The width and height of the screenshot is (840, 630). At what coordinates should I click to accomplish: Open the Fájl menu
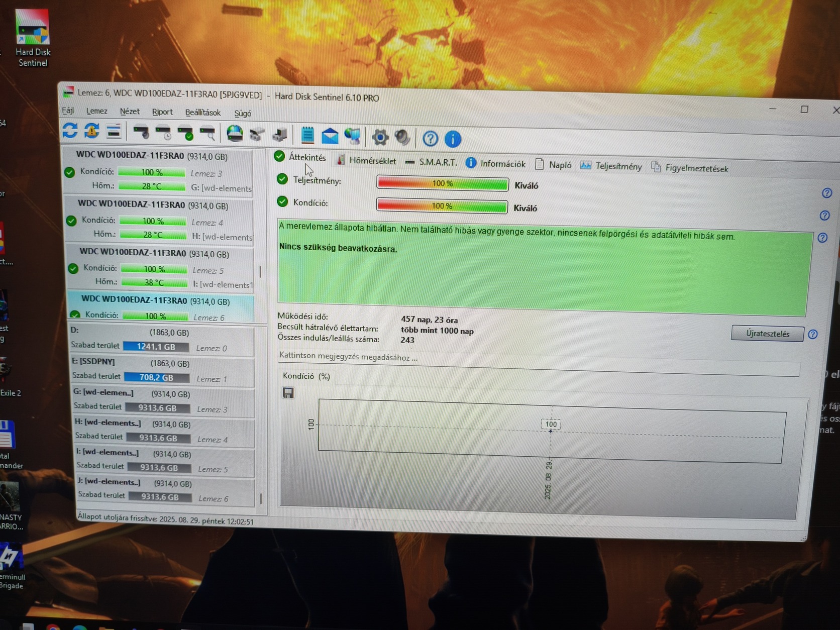tap(68, 111)
